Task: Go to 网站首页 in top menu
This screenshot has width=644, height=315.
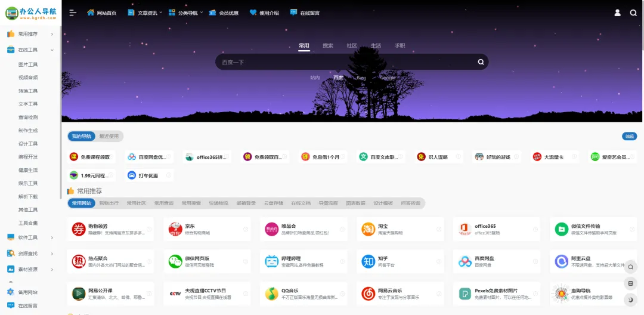Action: (102, 13)
